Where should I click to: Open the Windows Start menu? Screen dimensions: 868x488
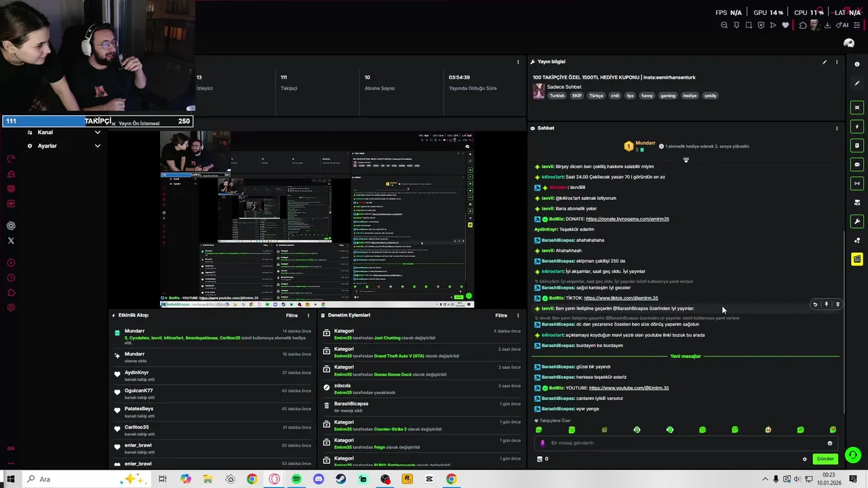pyautogui.click(x=11, y=479)
